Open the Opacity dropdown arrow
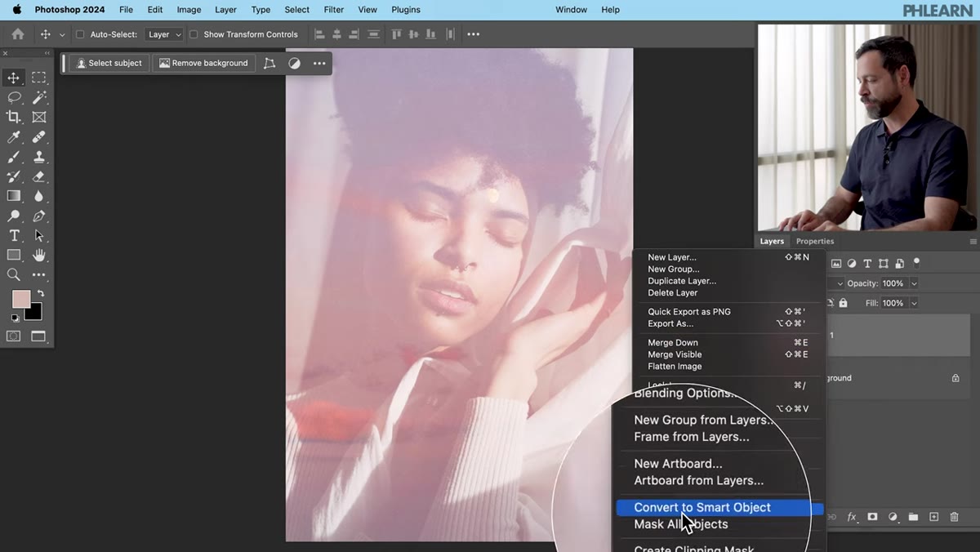Viewport: 980px width, 552px height. [914, 283]
